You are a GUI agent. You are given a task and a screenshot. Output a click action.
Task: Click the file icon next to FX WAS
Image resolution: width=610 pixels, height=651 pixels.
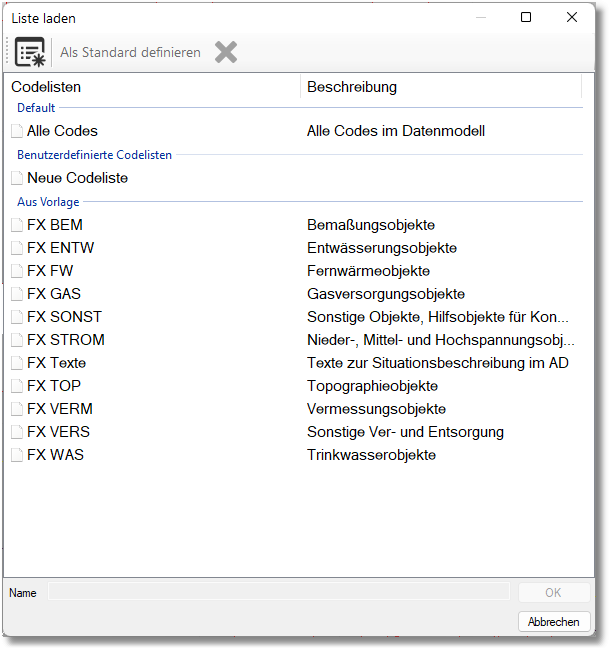click(17, 456)
